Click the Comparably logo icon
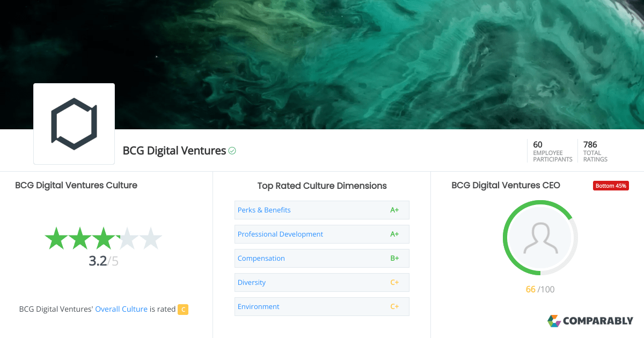Image resolution: width=644 pixels, height=338 pixels. 554,321
